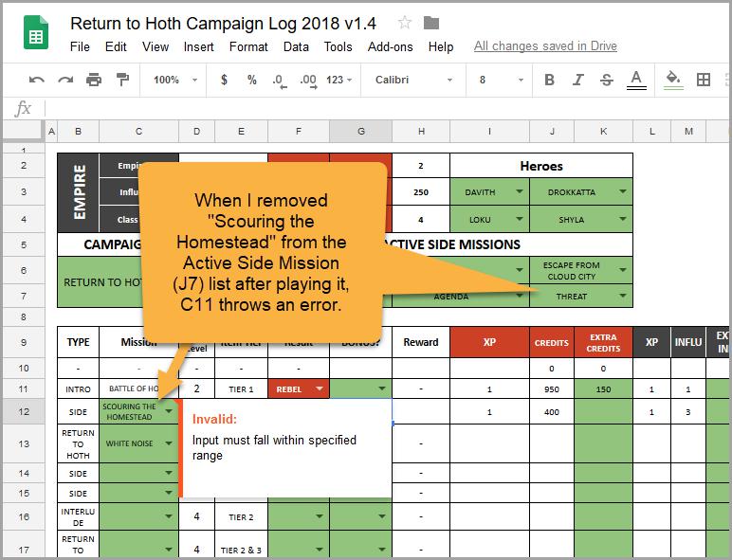Click the Redo arrow
This screenshot has width=732, height=560.
65,80
